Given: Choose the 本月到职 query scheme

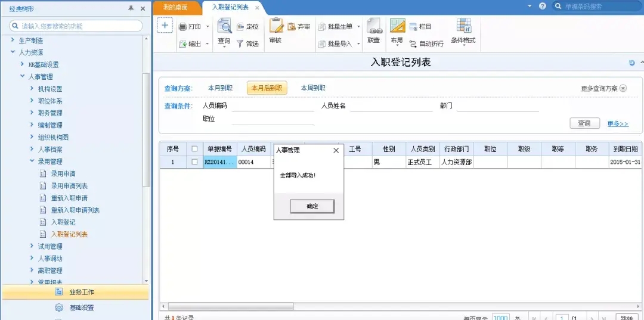Looking at the screenshot, I should tap(220, 88).
